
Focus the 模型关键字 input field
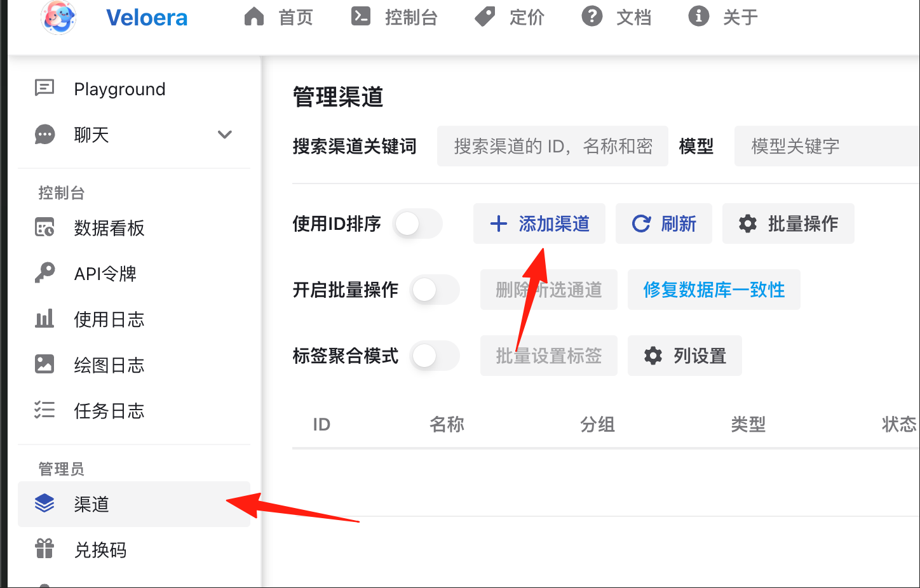click(827, 146)
